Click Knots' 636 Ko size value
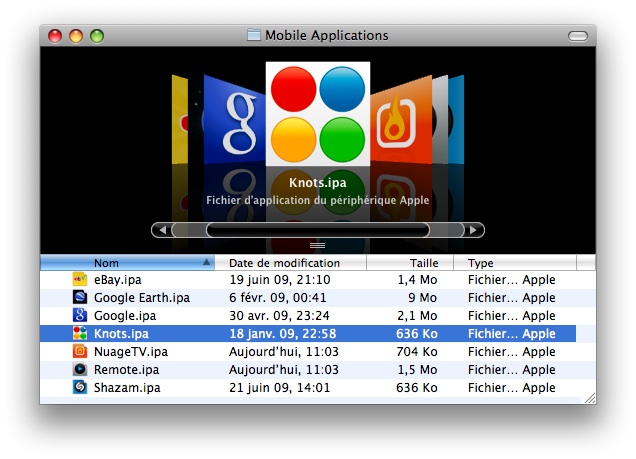 (x=417, y=333)
